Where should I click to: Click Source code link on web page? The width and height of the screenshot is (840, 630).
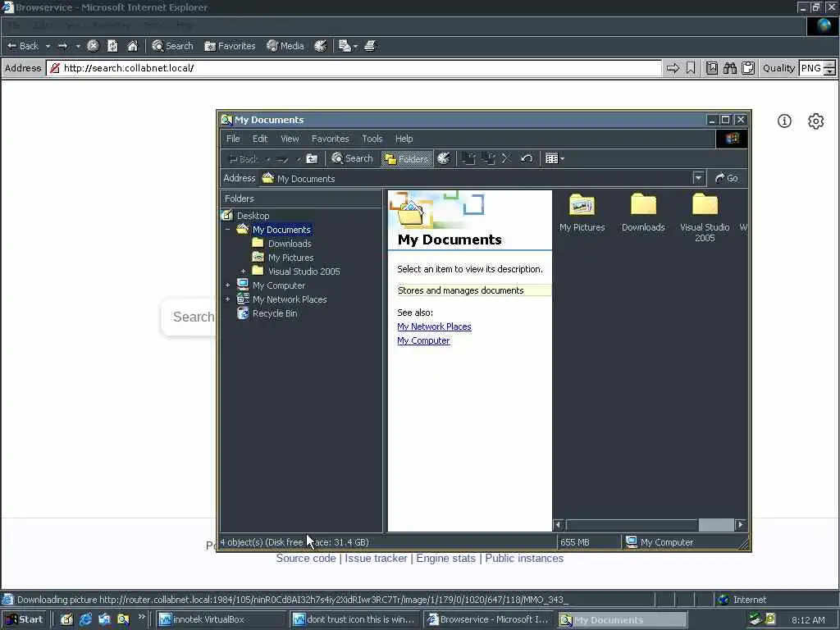pos(306,558)
